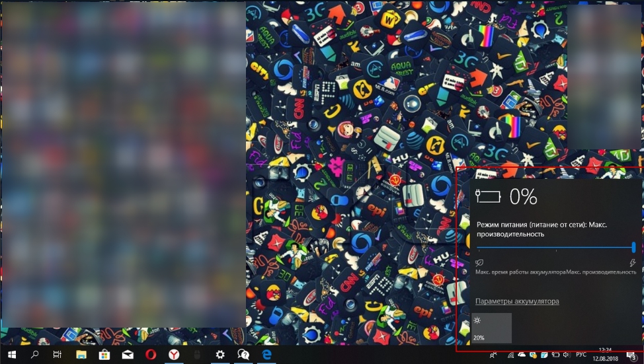The height and width of the screenshot is (364, 644).
Task: Click plugged-in battery icon in flyout
Action: pyautogui.click(x=489, y=197)
